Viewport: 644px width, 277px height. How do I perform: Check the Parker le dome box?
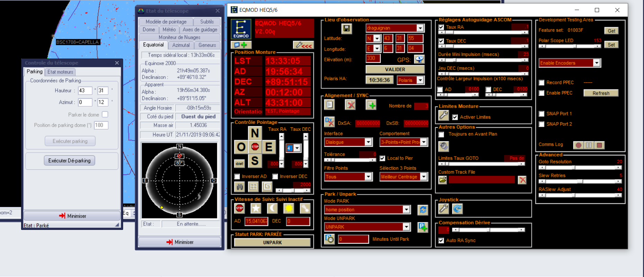tap(105, 115)
